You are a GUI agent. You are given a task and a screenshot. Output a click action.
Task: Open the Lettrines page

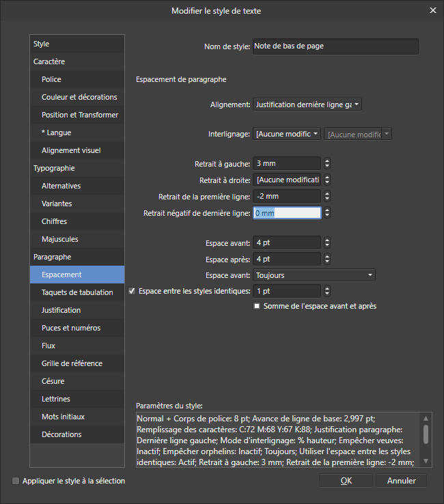(77, 399)
